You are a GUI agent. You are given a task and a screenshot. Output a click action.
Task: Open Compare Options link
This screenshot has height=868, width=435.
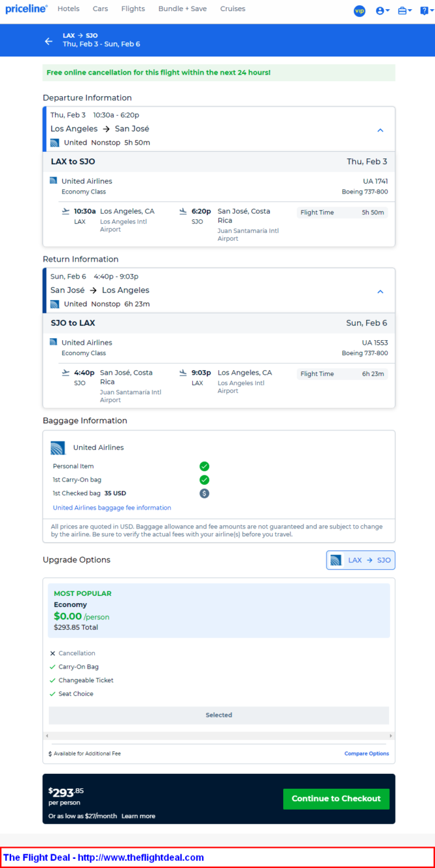[x=367, y=754]
